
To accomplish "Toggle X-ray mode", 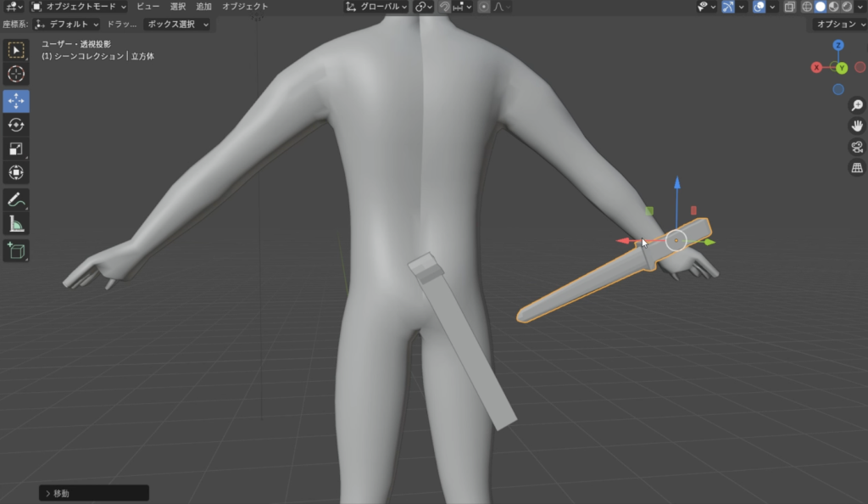I will point(790,7).
